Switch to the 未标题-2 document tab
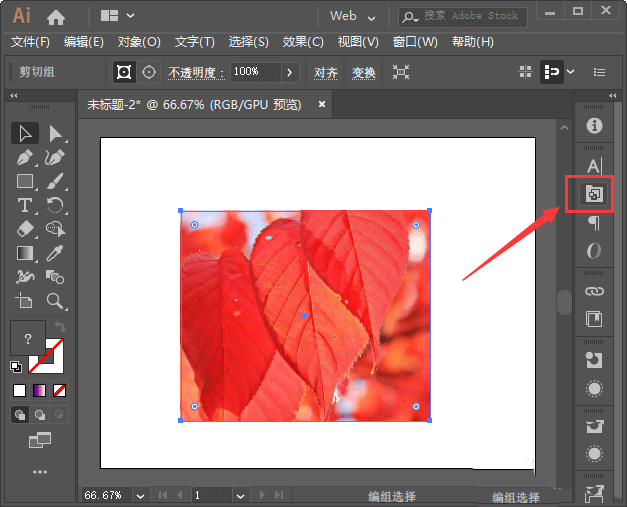The width and height of the screenshot is (627, 507). (x=195, y=103)
